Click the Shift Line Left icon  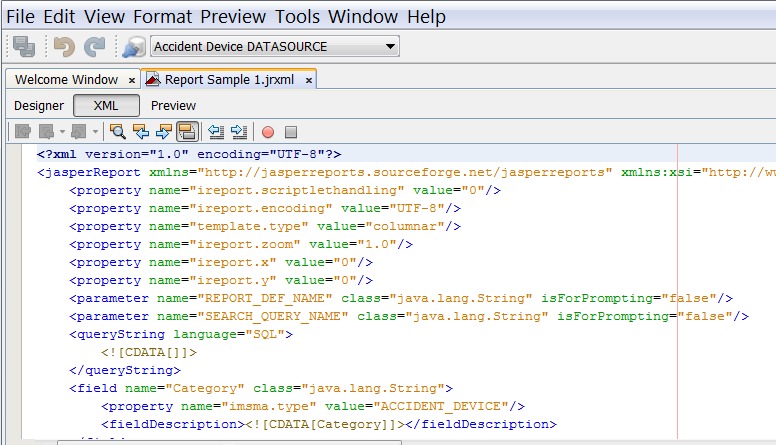pyautogui.click(x=215, y=131)
